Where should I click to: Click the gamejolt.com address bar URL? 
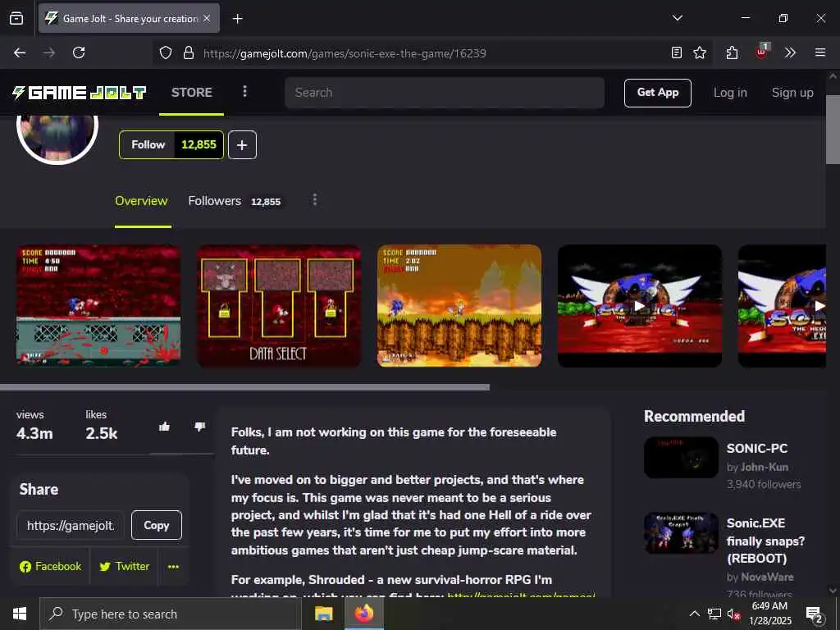coord(345,53)
